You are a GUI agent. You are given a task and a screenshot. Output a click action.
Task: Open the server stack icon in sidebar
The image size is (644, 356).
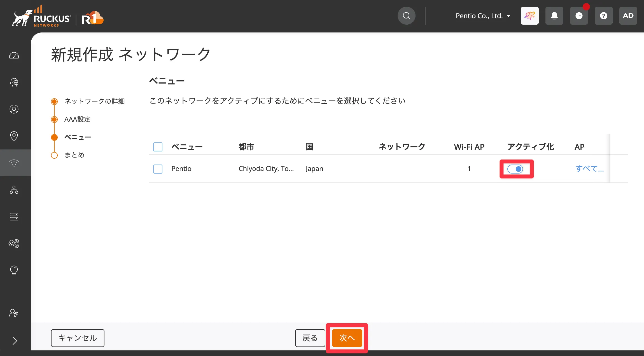(x=14, y=217)
